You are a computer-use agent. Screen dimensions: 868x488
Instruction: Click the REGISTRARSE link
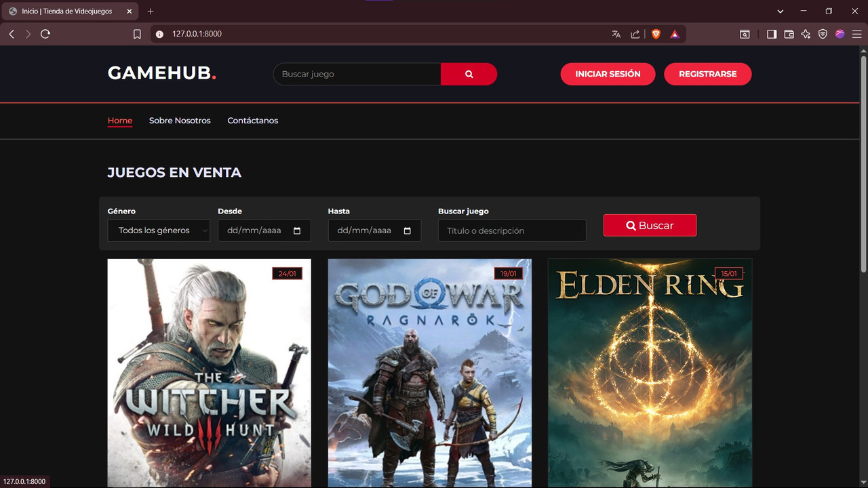click(708, 75)
